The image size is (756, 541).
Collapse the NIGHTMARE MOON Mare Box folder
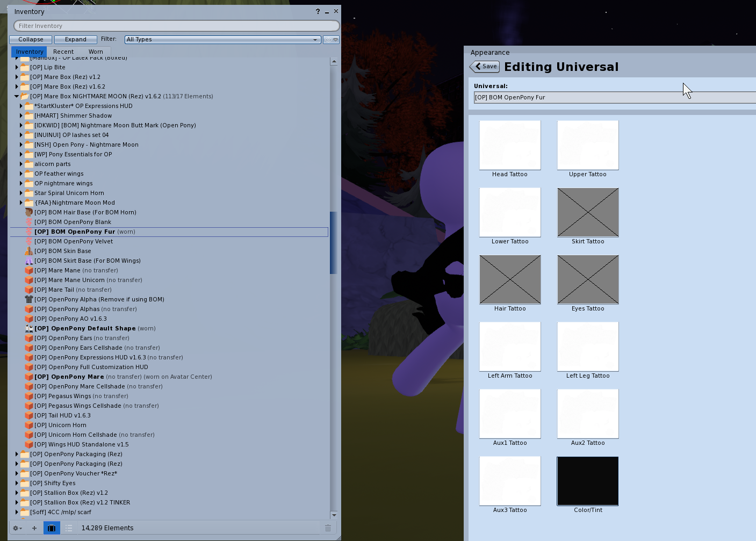pos(17,96)
